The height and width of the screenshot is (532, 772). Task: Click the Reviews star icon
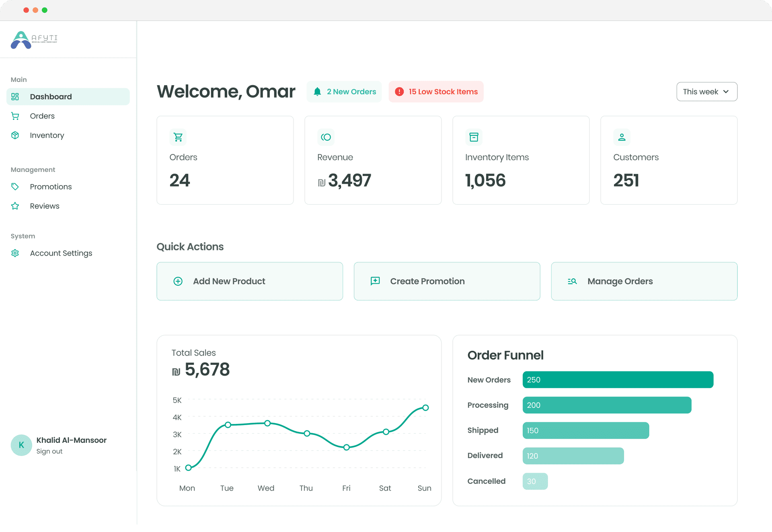15,206
